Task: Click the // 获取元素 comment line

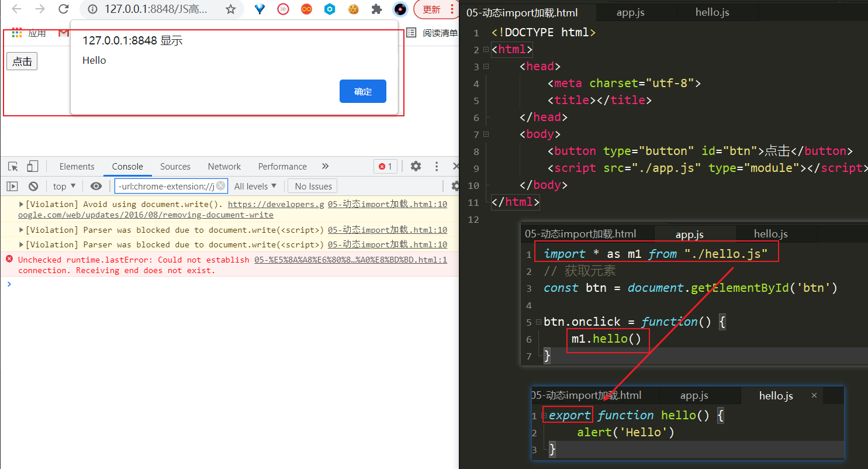Action: pyautogui.click(x=580, y=271)
